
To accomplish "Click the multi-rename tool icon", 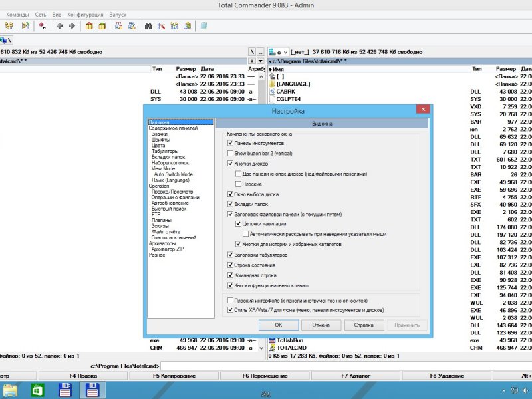I will [161, 26].
